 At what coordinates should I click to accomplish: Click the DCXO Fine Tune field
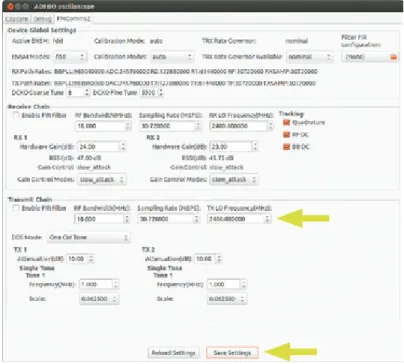[151, 92]
